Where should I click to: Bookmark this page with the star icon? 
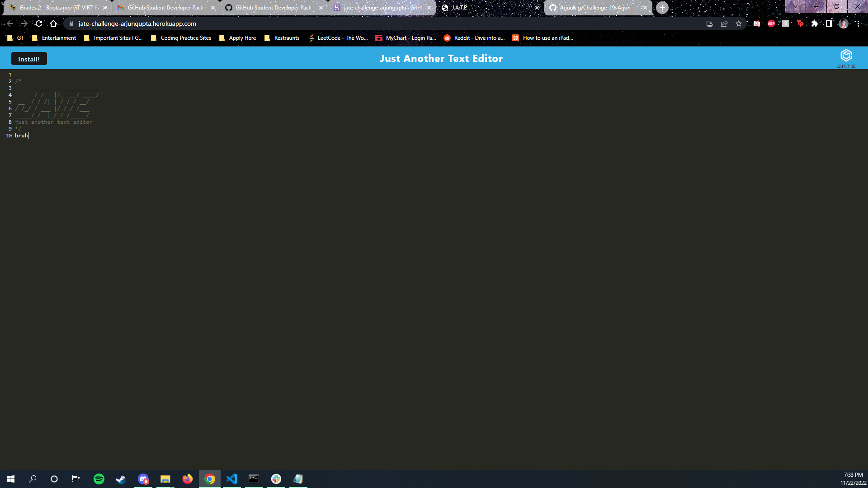(739, 23)
